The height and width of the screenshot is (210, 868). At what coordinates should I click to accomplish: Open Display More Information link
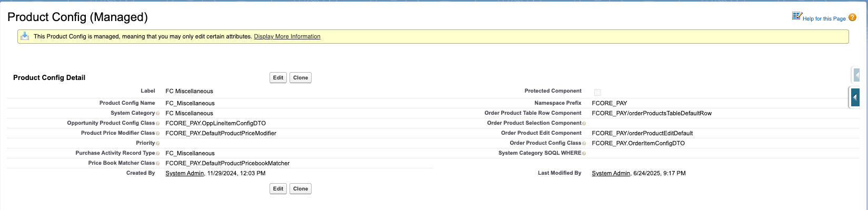[287, 36]
